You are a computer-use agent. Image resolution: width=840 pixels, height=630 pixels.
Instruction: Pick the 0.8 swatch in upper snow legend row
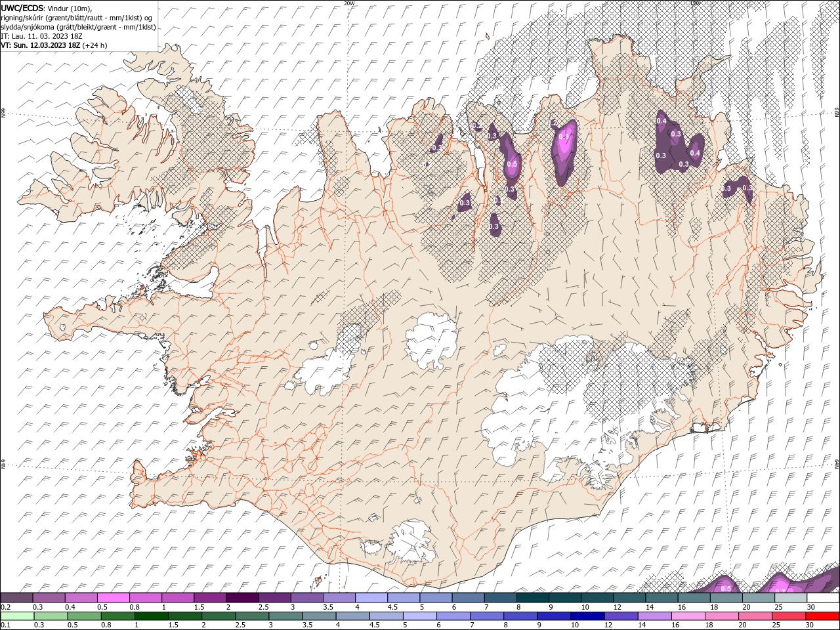145,598
